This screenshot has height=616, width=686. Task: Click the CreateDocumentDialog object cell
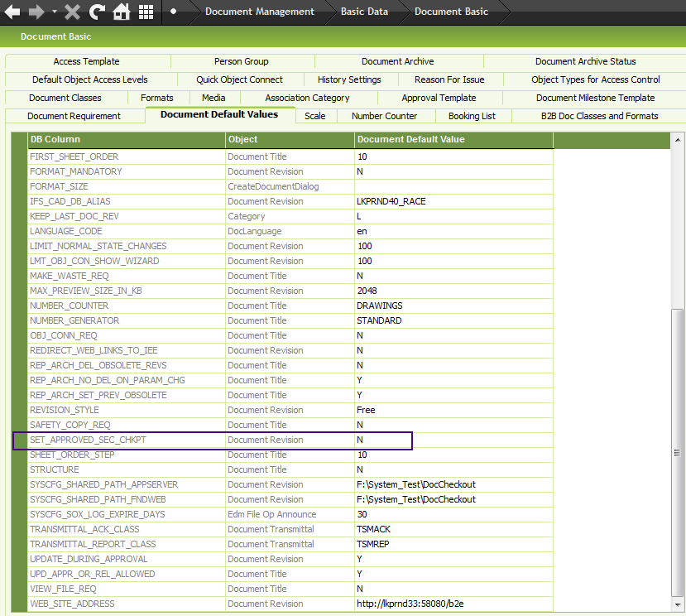point(290,186)
